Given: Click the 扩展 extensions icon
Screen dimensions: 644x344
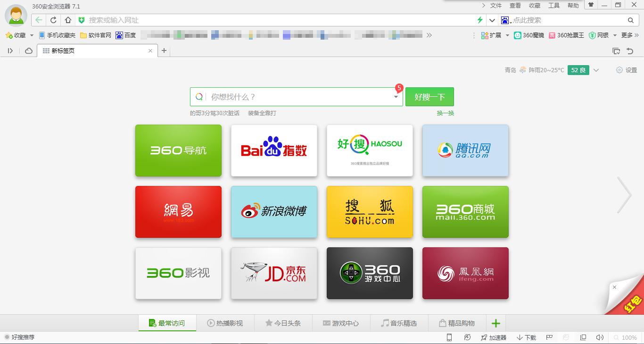Looking at the screenshot, I should (x=484, y=34).
